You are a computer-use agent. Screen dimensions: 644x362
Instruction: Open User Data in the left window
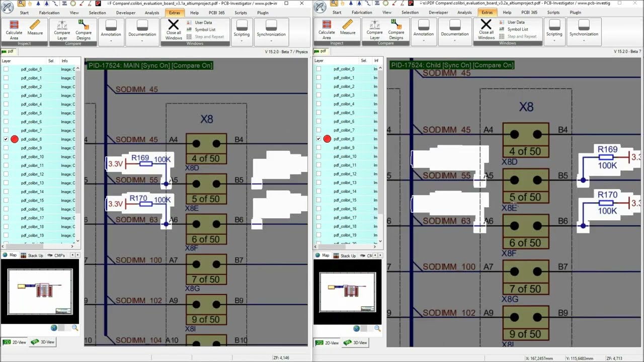[x=199, y=23]
